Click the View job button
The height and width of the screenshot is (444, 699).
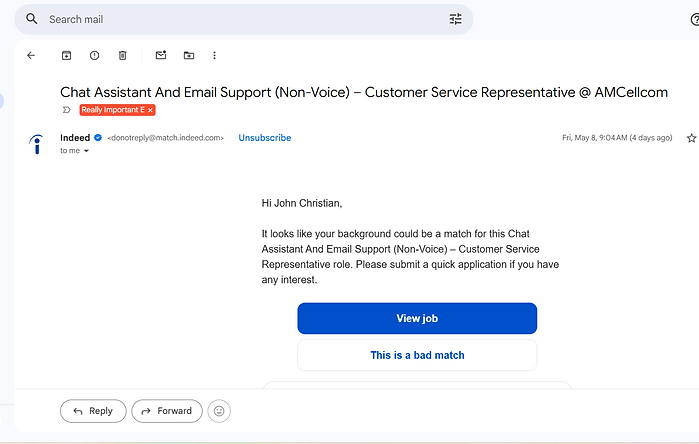point(417,318)
